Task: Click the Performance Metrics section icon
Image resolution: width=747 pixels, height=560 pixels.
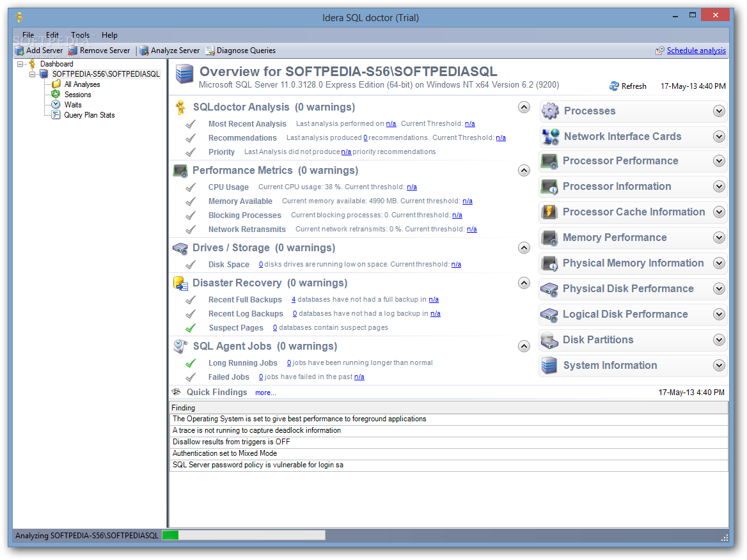Action: 180,171
